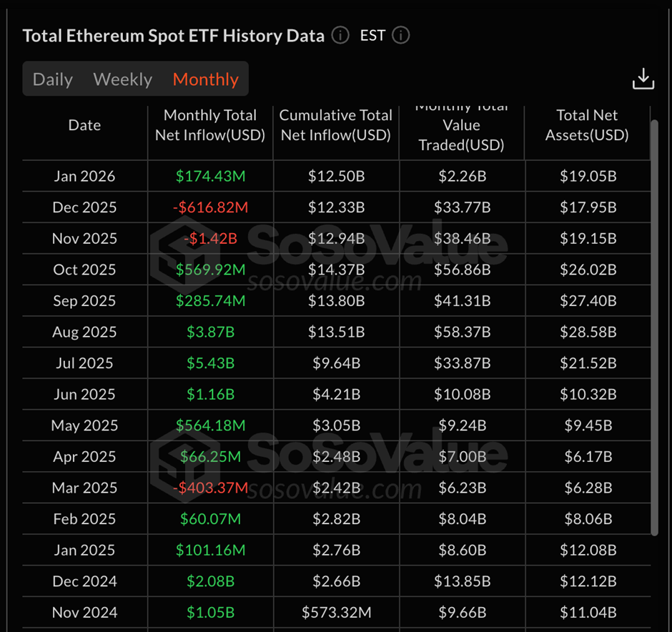
Task: Click info icon next to EST label
Action: point(401,35)
